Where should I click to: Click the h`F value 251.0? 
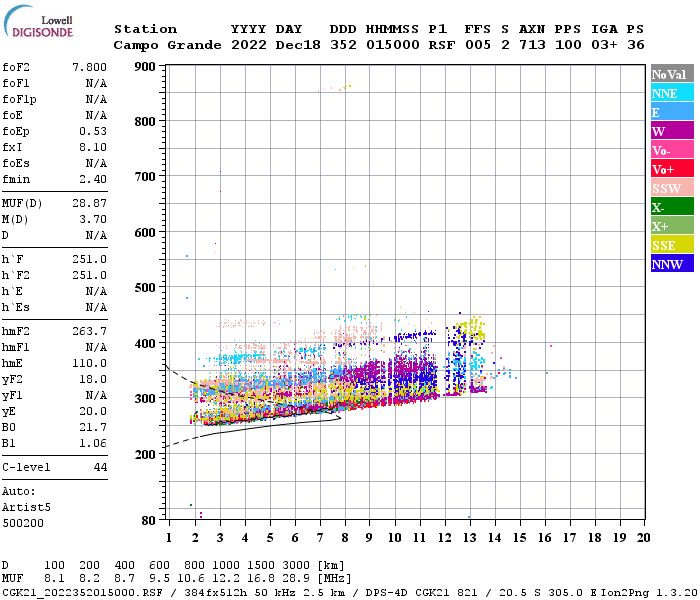[x=89, y=259]
